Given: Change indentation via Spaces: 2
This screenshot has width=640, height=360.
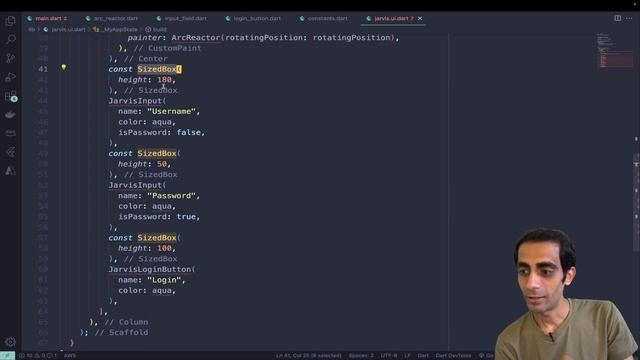Looking at the screenshot, I should coord(361,356).
